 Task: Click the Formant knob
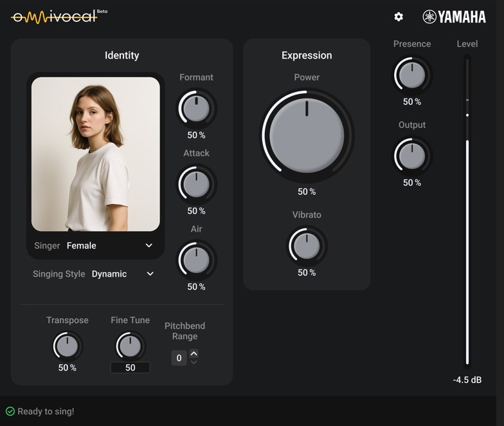tap(196, 109)
